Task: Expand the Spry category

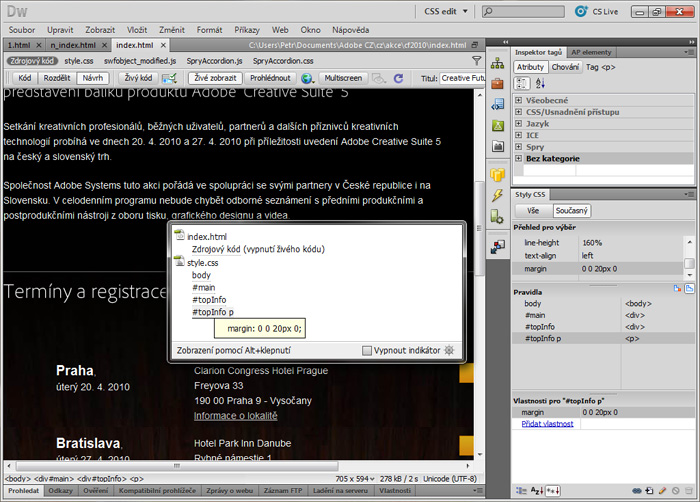Action: click(518, 146)
